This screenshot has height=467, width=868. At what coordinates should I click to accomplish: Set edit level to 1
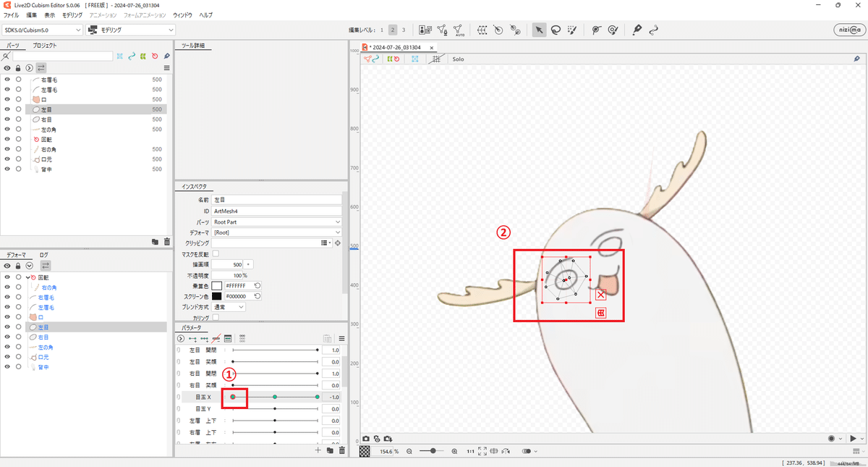point(381,30)
